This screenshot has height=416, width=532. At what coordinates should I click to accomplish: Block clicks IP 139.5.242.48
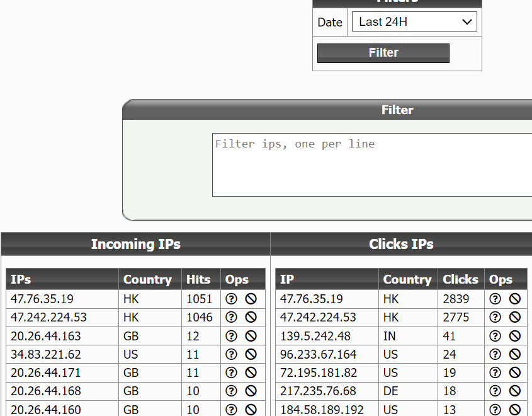[515, 336]
